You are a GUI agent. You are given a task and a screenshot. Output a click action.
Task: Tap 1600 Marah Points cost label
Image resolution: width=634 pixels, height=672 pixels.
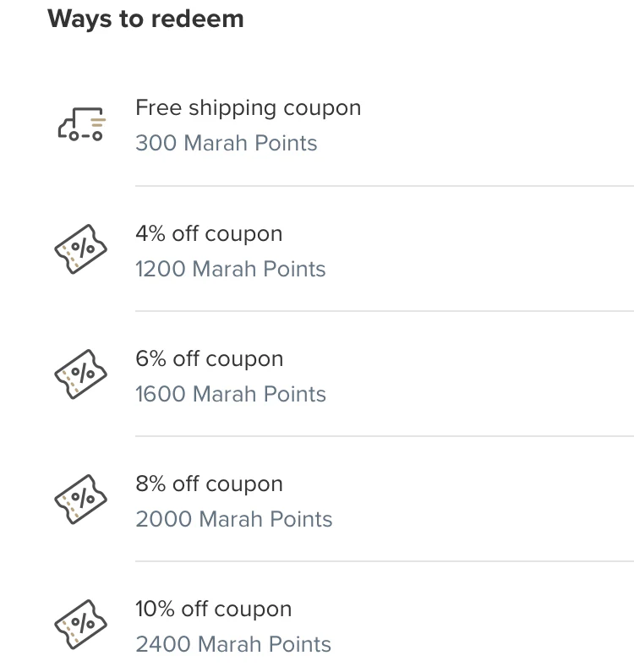coord(231,394)
